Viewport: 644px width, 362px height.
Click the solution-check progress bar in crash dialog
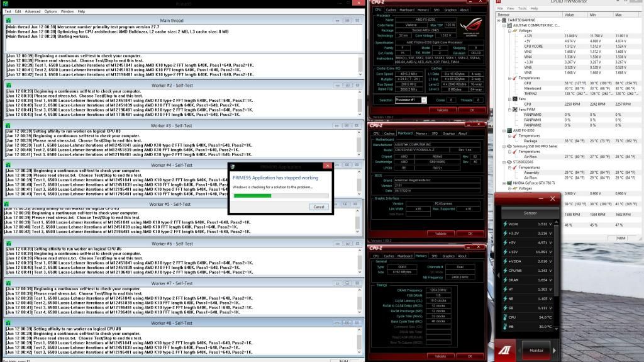click(x=281, y=196)
